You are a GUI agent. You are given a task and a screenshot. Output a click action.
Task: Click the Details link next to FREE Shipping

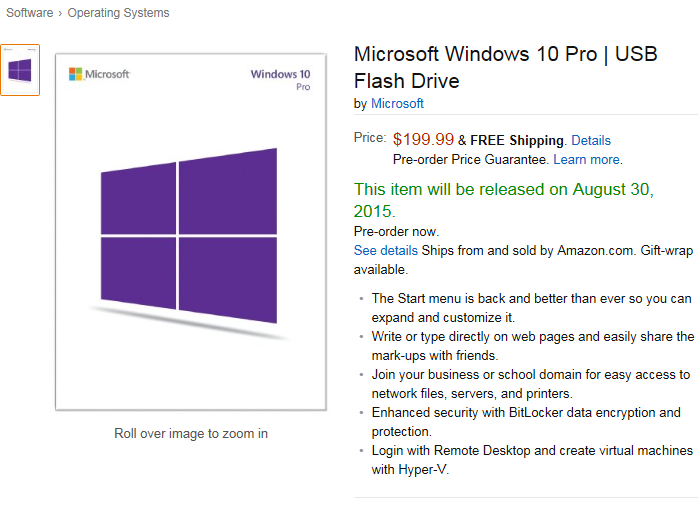click(x=591, y=140)
